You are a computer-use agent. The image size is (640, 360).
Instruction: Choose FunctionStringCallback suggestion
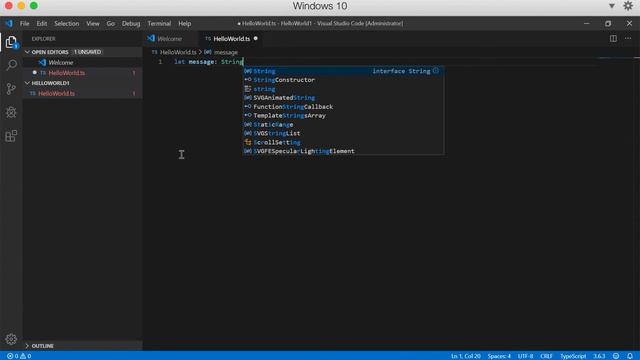pos(343,107)
